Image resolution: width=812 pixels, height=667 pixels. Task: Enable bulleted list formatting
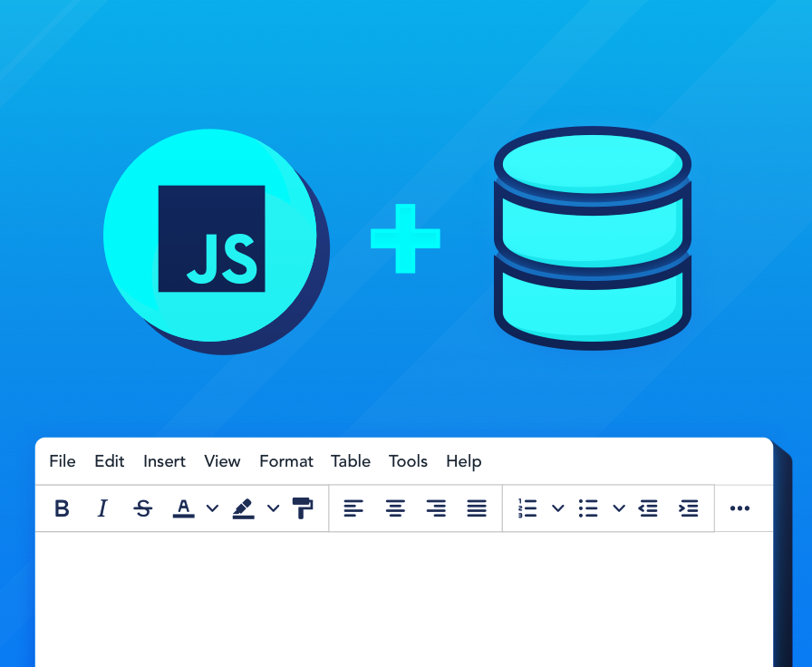pyautogui.click(x=588, y=508)
